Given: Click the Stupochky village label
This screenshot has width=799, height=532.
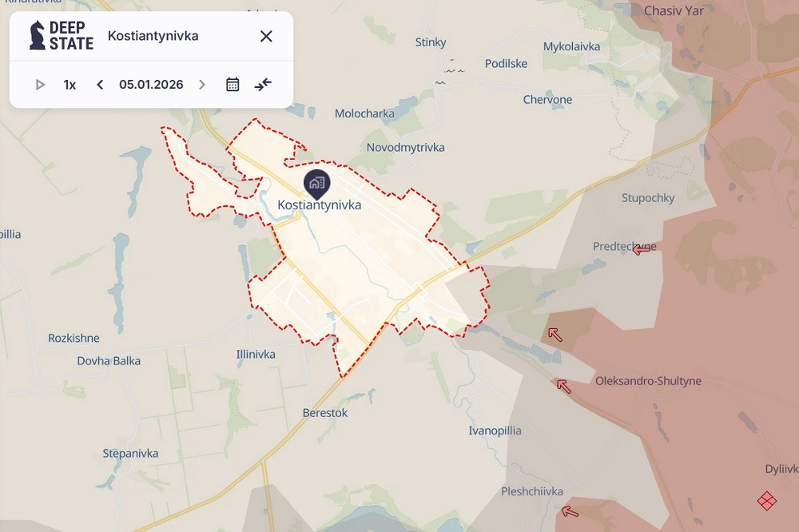Looking at the screenshot, I should (x=648, y=198).
